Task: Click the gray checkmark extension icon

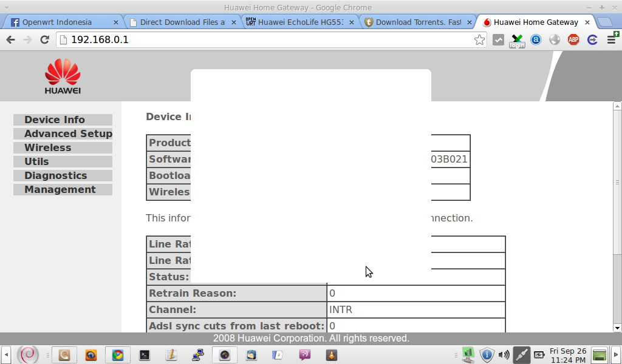Action: [498, 39]
